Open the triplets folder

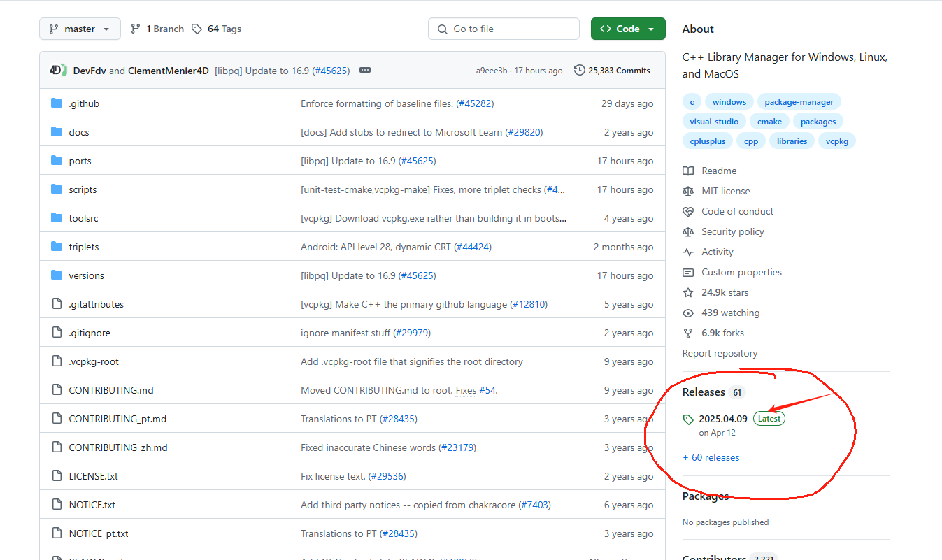pyautogui.click(x=84, y=247)
